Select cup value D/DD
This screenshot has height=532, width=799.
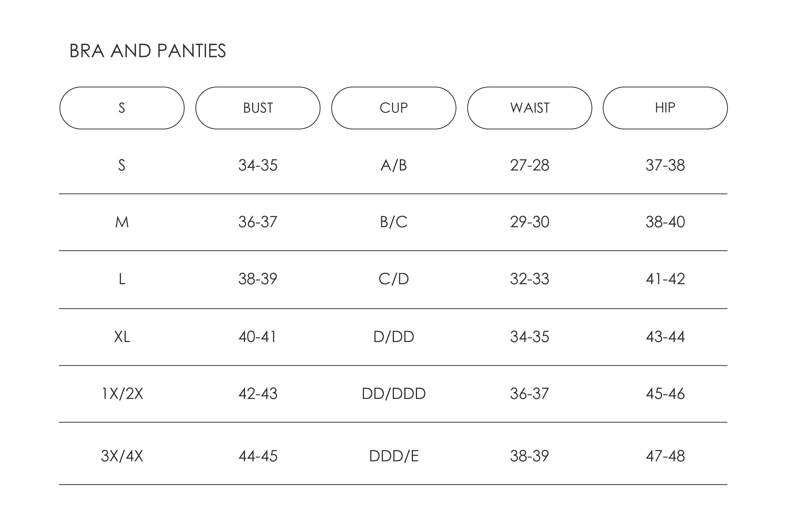tap(394, 337)
